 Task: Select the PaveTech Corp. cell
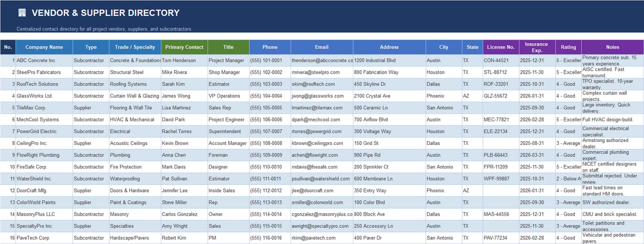44,238
